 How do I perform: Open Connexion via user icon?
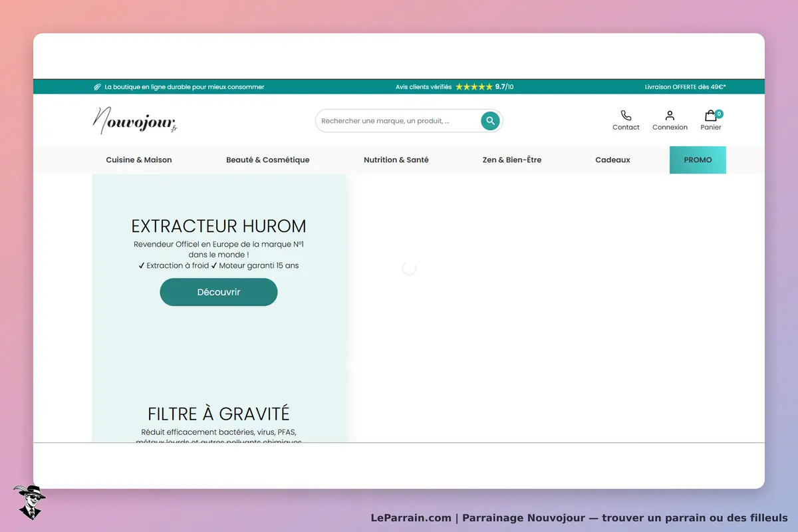tap(670, 120)
